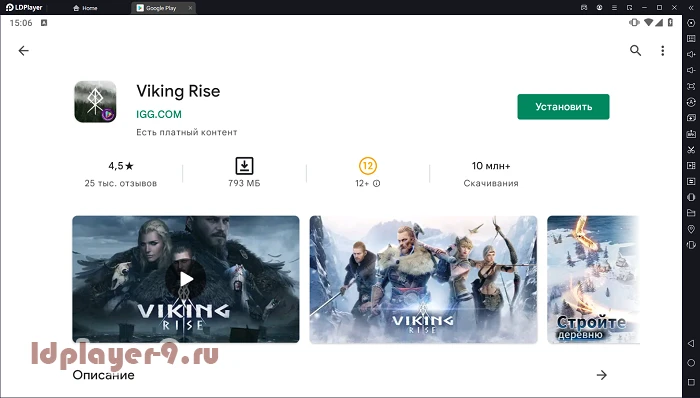Image resolution: width=700 pixels, height=398 pixels.
Task: Click the pop-out mini window icon
Action: tap(629, 8)
